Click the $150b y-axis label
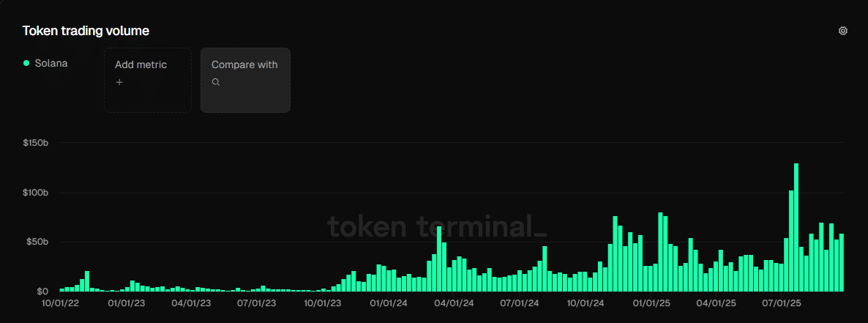Viewport: 868px width, 323px height. point(36,143)
